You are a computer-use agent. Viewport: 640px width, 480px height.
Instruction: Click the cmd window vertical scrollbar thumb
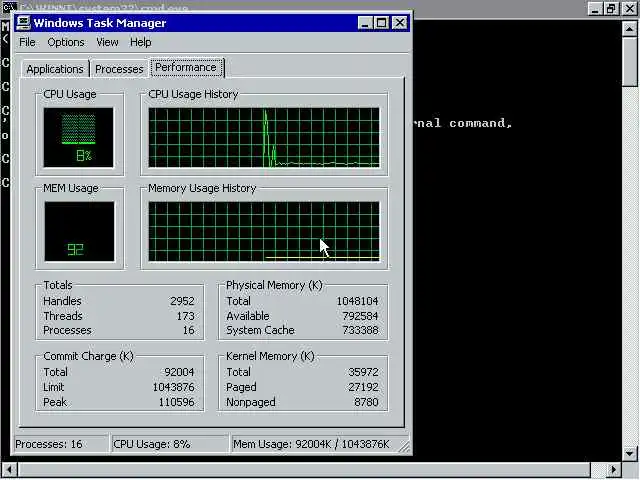coord(629,62)
